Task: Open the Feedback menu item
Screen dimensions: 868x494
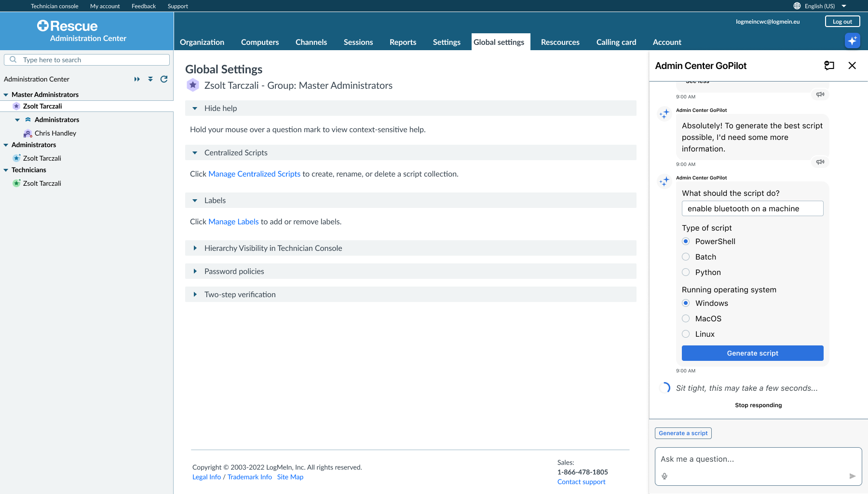Action: click(144, 6)
